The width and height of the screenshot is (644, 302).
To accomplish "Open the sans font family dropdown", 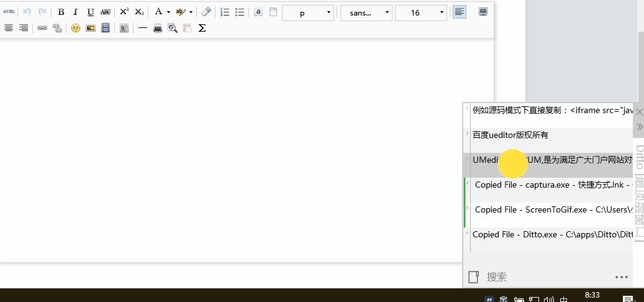I will tap(366, 12).
